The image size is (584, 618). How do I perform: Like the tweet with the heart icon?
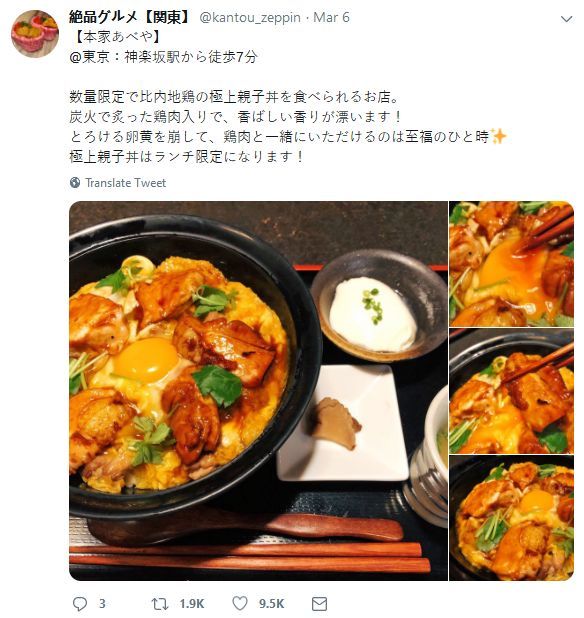tap(240, 603)
